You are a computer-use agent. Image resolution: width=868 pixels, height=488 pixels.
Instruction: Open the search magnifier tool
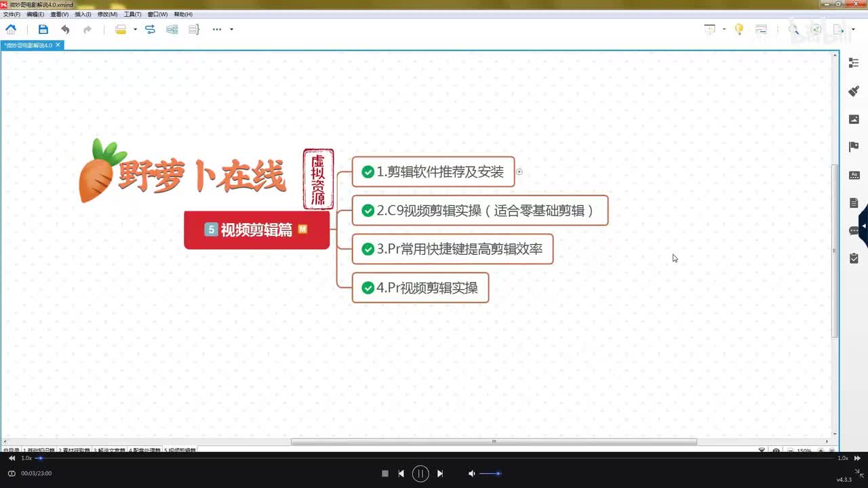[x=793, y=29]
